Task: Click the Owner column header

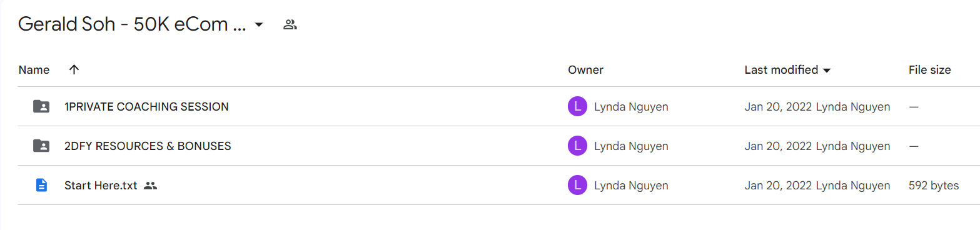Action: point(585,70)
